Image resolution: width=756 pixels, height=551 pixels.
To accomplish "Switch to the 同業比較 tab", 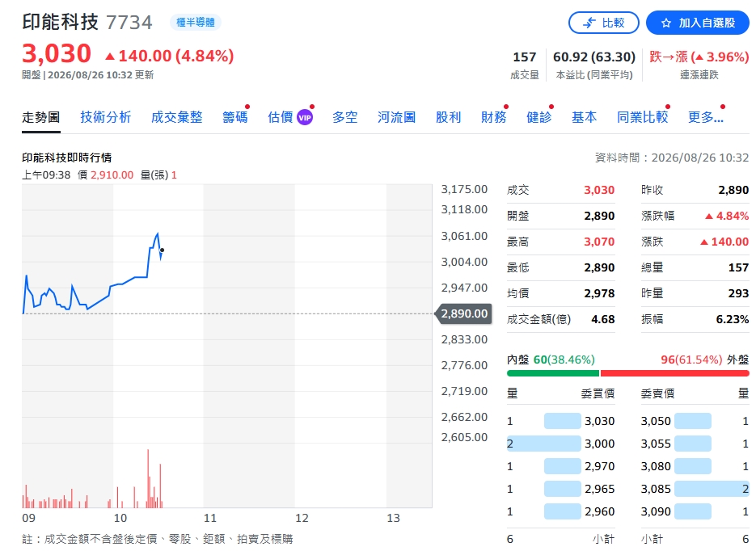I will pos(643,117).
